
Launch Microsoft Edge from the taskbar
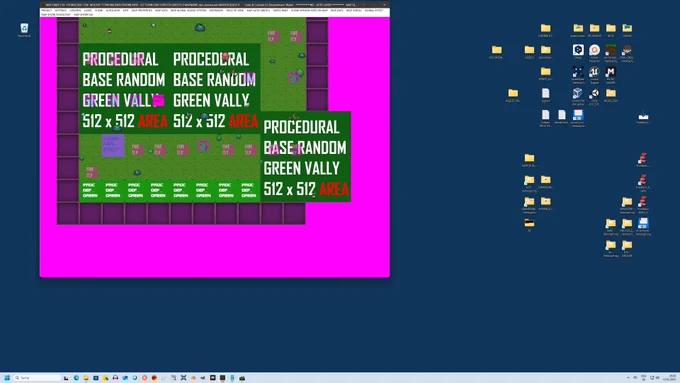coord(76,378)
